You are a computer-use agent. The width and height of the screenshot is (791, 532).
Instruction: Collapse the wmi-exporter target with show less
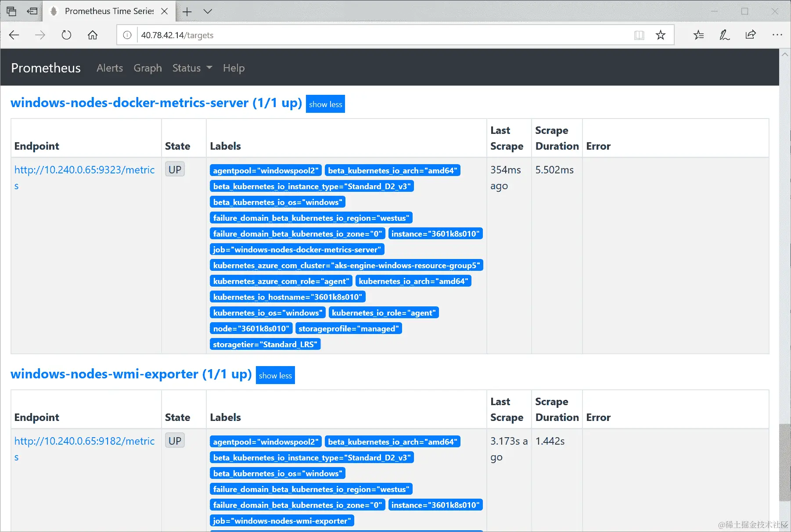[275, 375]
